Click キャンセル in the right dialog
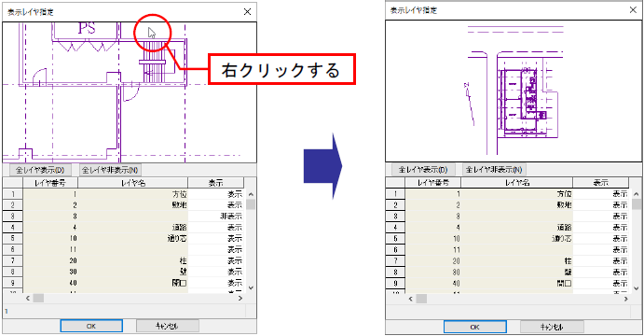 tap(552, 327)
